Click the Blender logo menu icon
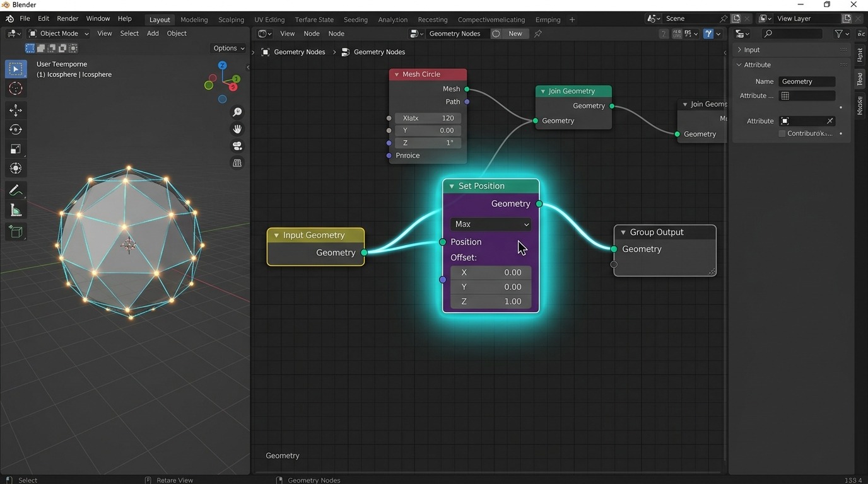The width and height of the screenshot is (868, 484). tap(9, 19)
